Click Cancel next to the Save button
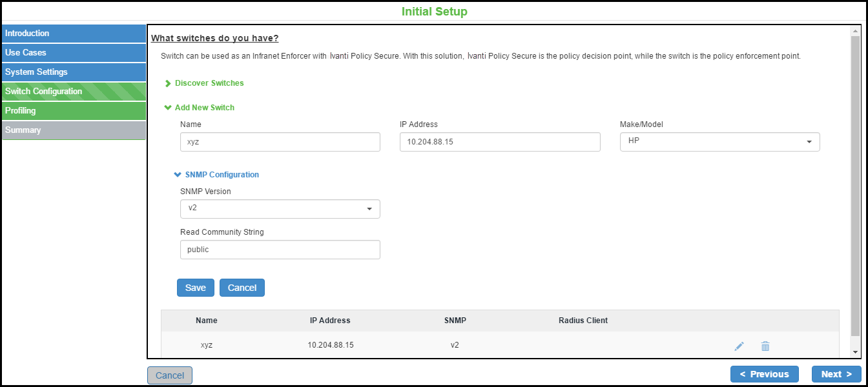This screenshot has height=387, width=868. tap(242, 288)
